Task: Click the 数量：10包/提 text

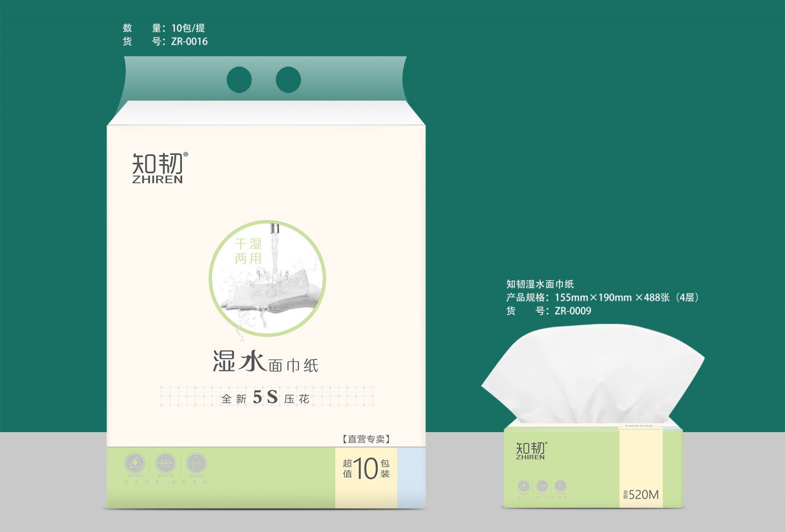Action: 164,28
